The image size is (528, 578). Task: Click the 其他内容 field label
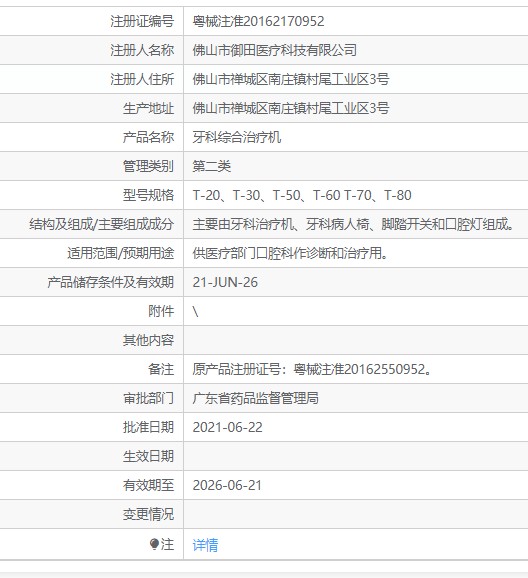(x=148, y=340)
